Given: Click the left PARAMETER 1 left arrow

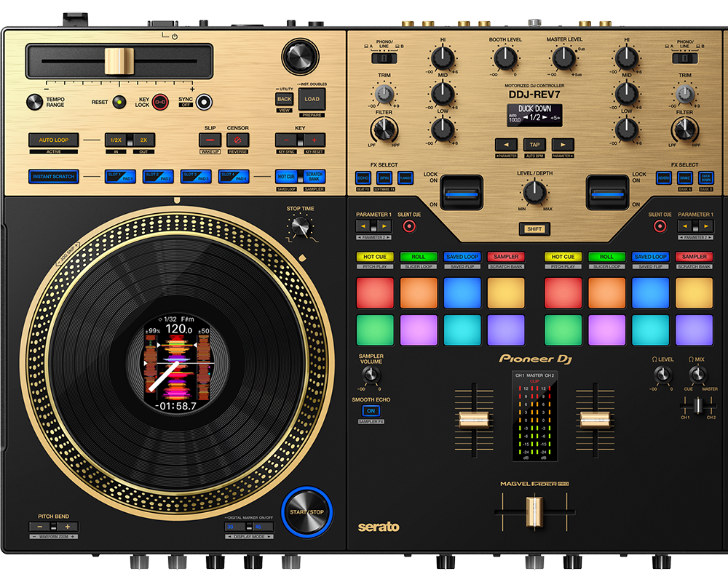Looking at the screenshot, I should (363, 226).
